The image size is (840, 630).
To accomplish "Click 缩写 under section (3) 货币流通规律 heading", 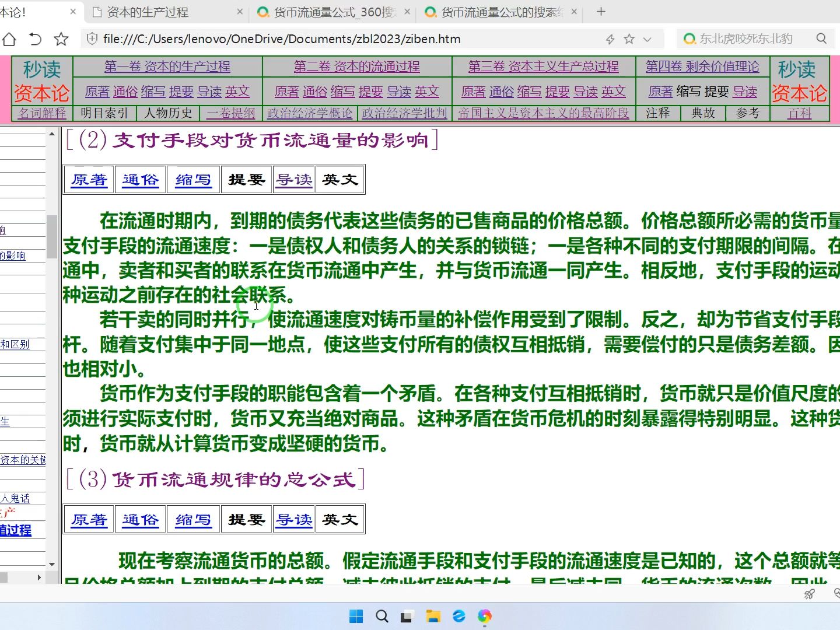I will (193, 519).
